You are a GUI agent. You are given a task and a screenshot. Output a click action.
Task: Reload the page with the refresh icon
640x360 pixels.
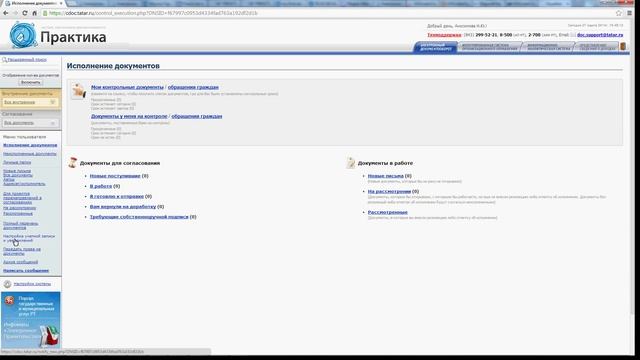24,13
